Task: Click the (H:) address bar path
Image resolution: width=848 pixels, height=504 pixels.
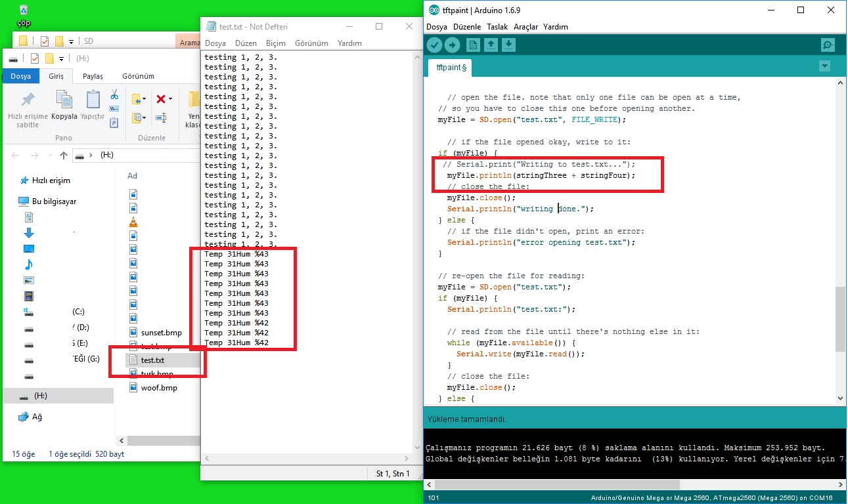Action: pos(106,156)
